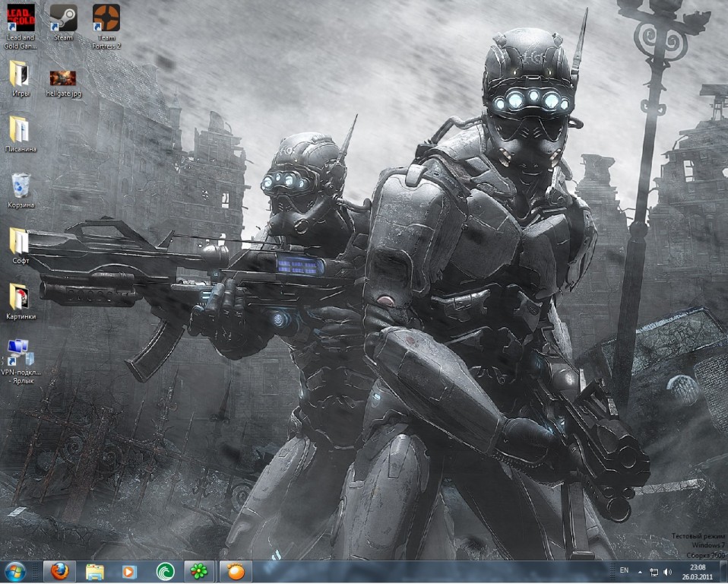Launch the Steam desktop shortcut

[63, 22]
